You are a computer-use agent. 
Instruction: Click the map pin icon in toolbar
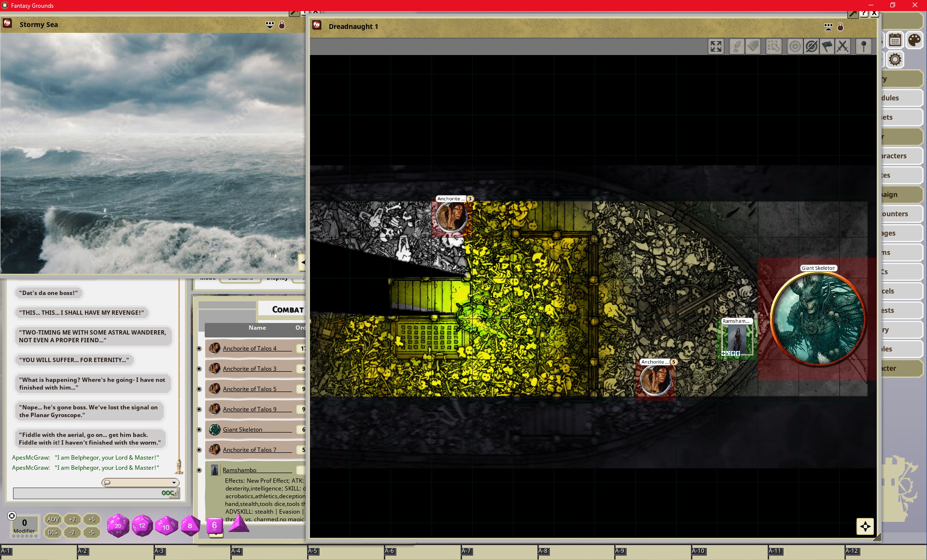coord(864,46)
